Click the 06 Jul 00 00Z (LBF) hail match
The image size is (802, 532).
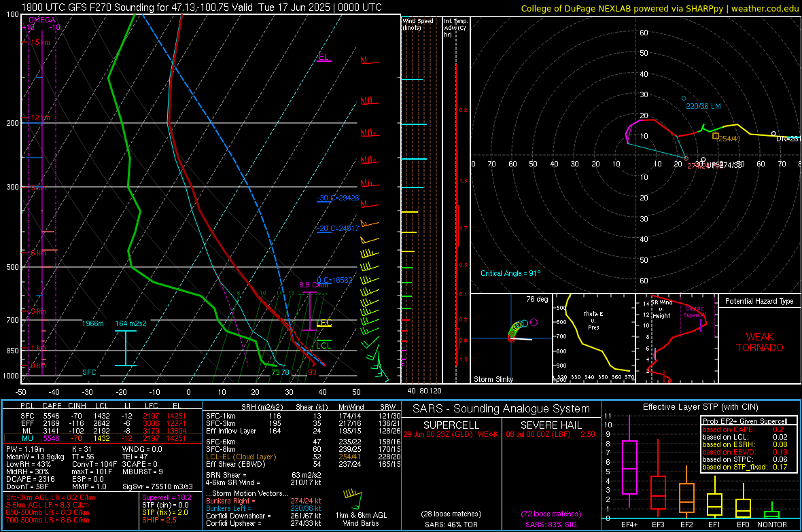pyautogui.click(x=551, y=433)
